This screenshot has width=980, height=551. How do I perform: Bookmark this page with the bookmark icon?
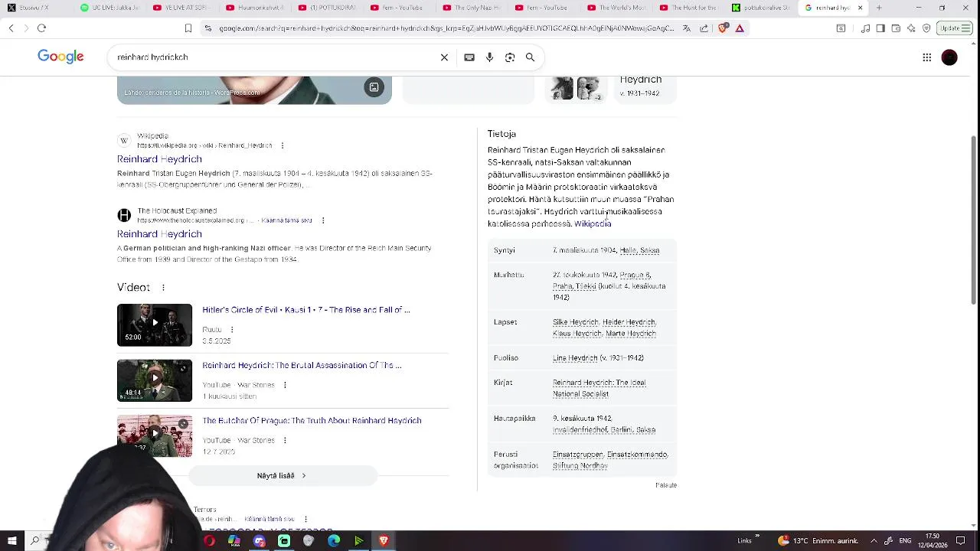pos(188,28)
